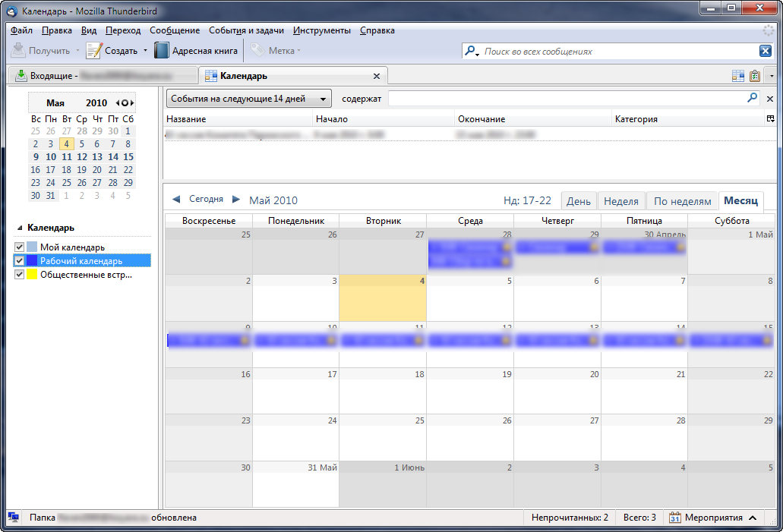Toggle the Рабочий календарь checkbox
The width and height of the screenshot is (783, 532).
click(20, 261)
